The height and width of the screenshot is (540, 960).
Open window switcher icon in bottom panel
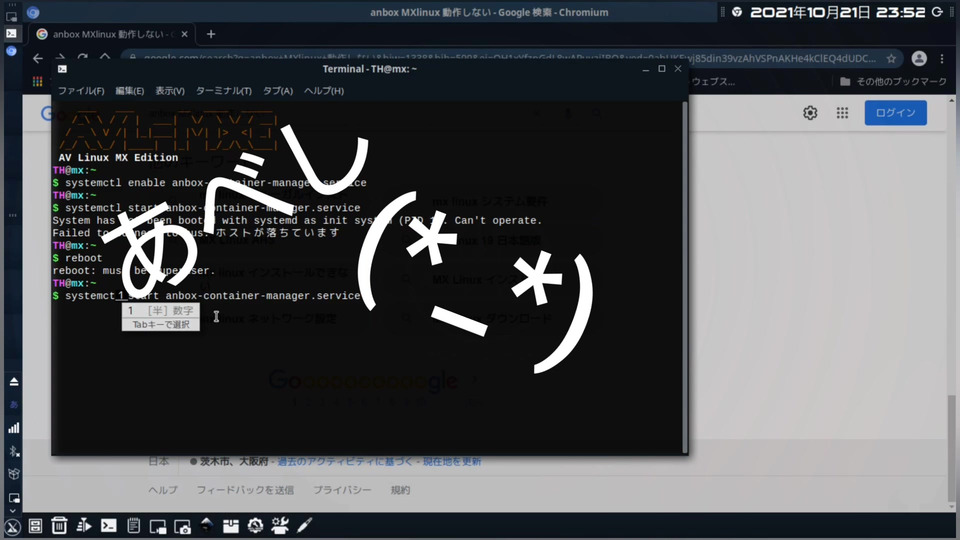(157, 527)
